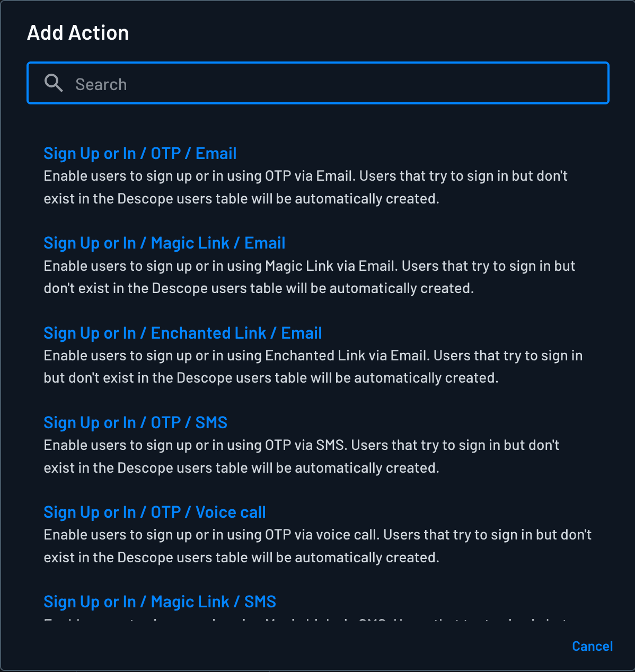The height and width of the screenshot is (672, 635).
Task: Select the 'Sign Up or In / Magic Link / Email' action
Action: [164, 243]
